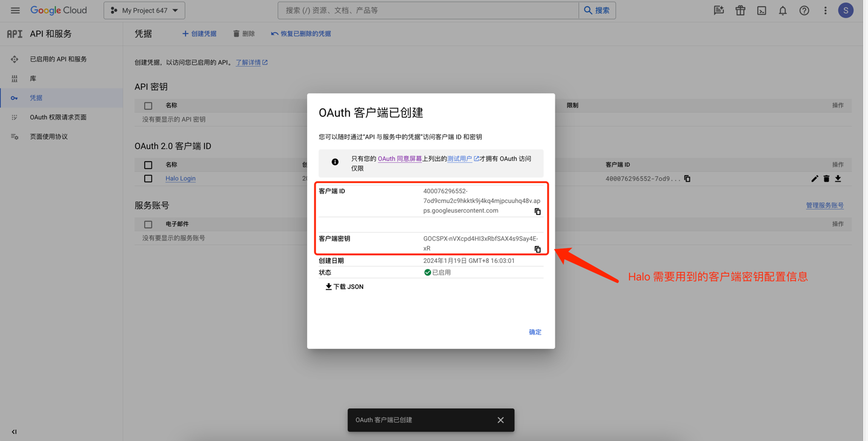The image size is (868, 441).
Task: Copy the 客户端 ID in dialog
Action: pyautogui.click(x=537, y=211)
